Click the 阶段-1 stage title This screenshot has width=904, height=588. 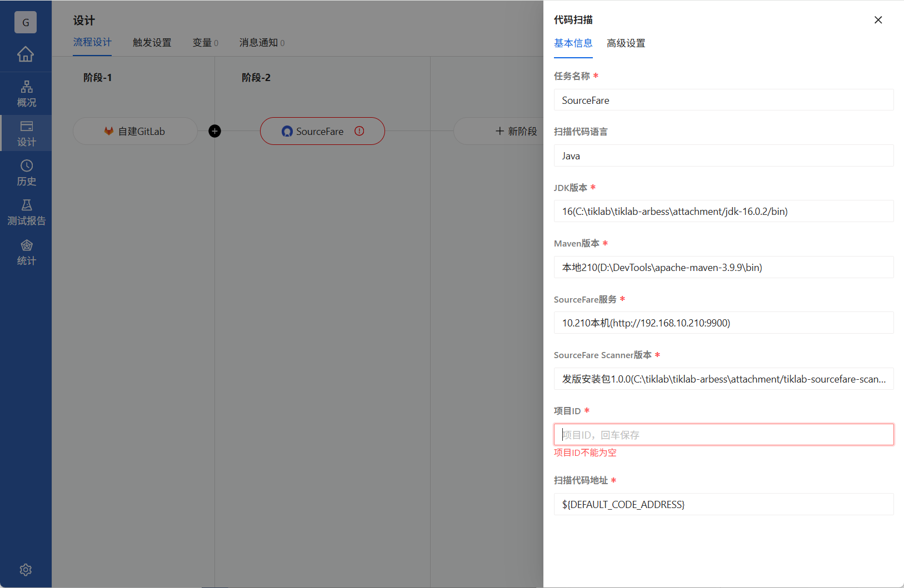tap(98, 78)
